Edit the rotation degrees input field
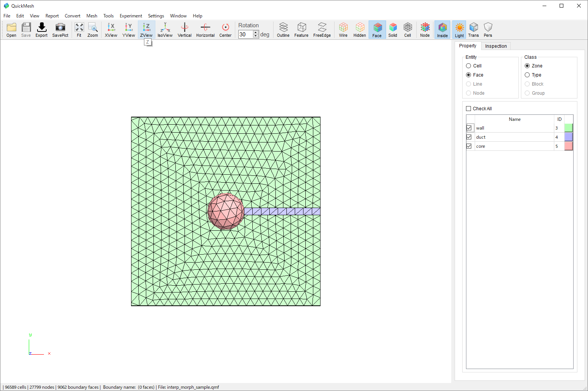588x391 pixels. click(x=246, y=34)
